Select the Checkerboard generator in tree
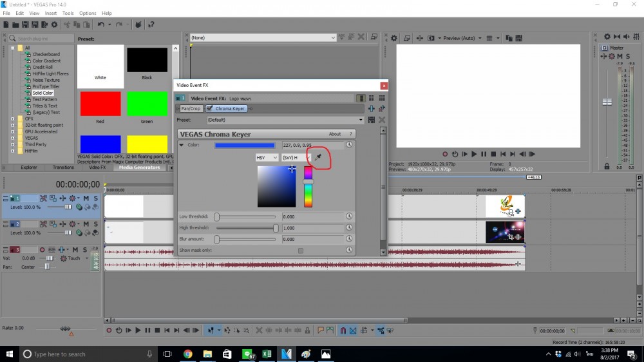The width and height of the screenshot is (644, 362). coord(46,54)
